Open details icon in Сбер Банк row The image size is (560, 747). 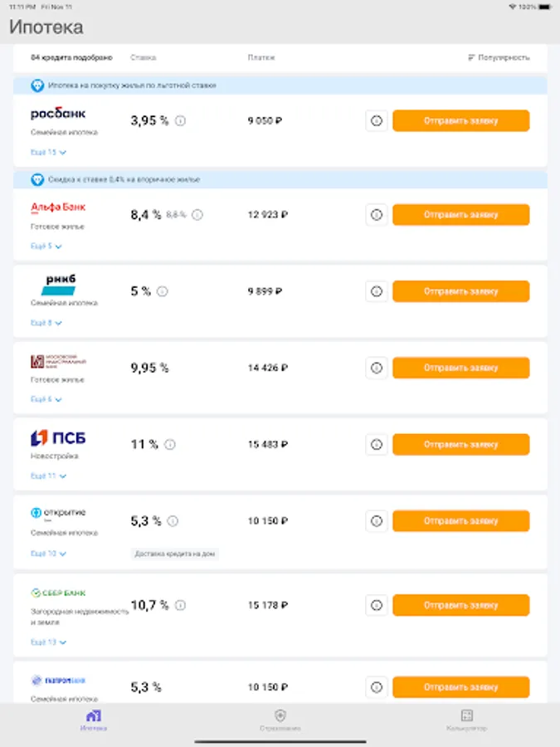(x=376, y=605)
